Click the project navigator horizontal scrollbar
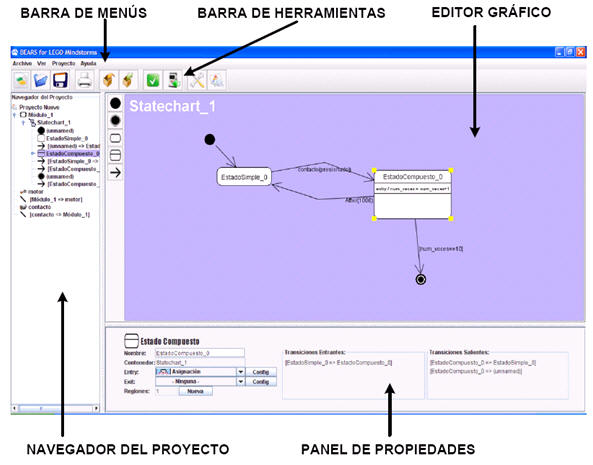Image resolution: width=593 pixels, height=465 pixels. (x=55, y=408)
